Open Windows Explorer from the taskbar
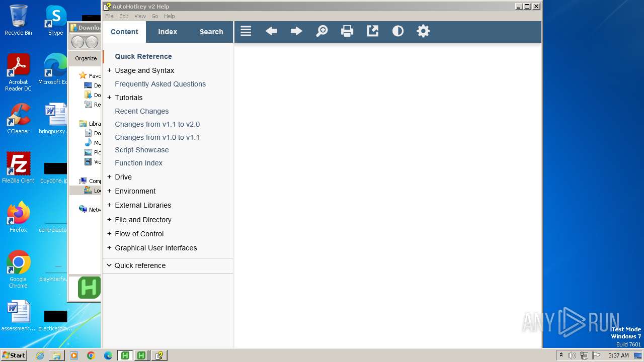 pyautogui.click(x=57, y=355)
